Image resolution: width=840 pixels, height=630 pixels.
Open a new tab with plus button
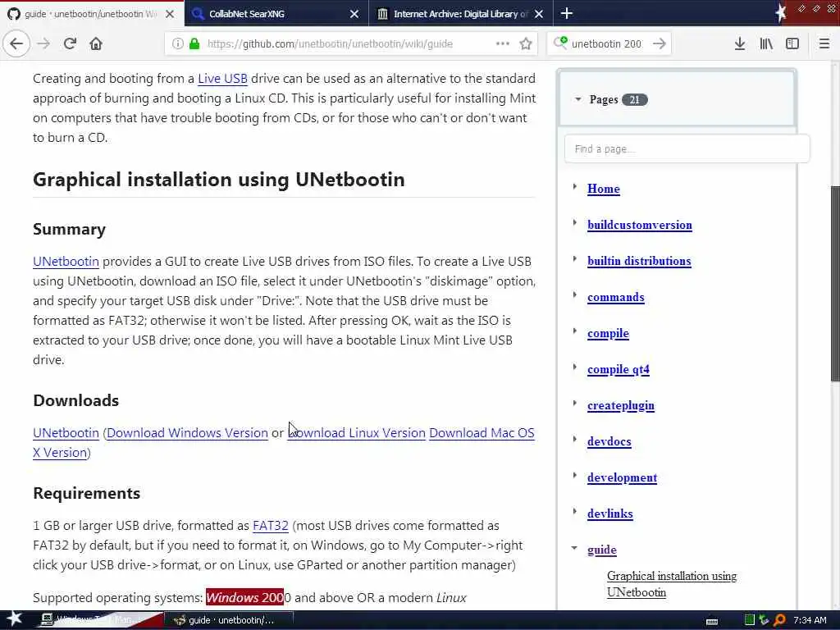[567, 13]
